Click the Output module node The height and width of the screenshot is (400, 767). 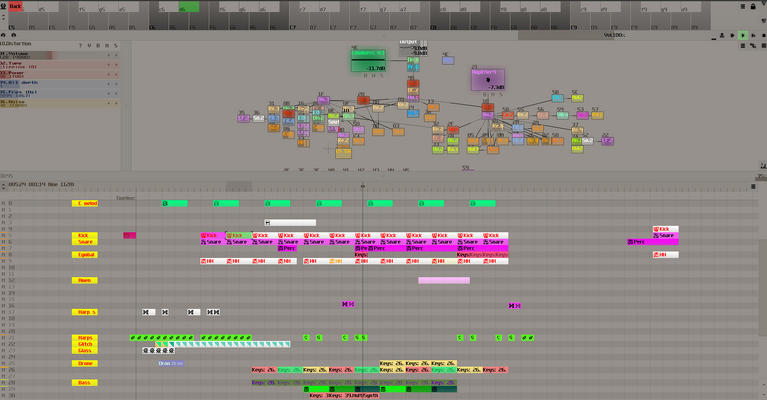click(x=413, y=48)
